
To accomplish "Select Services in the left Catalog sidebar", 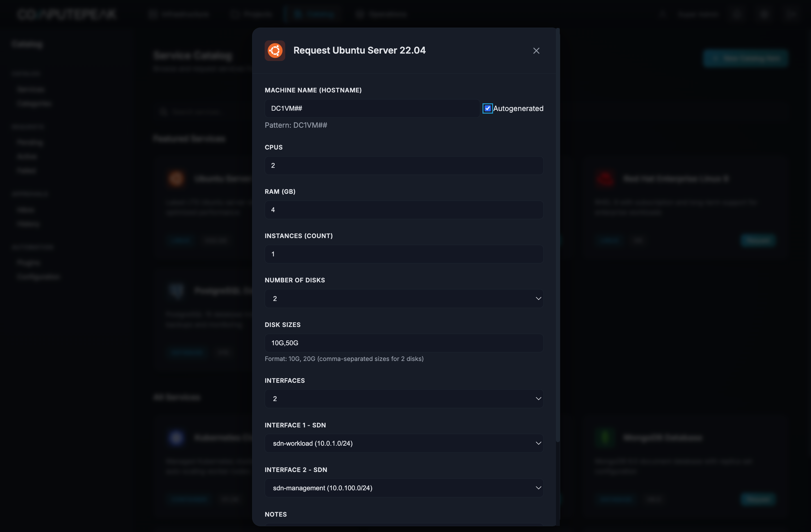I will (x=30, y=89).
